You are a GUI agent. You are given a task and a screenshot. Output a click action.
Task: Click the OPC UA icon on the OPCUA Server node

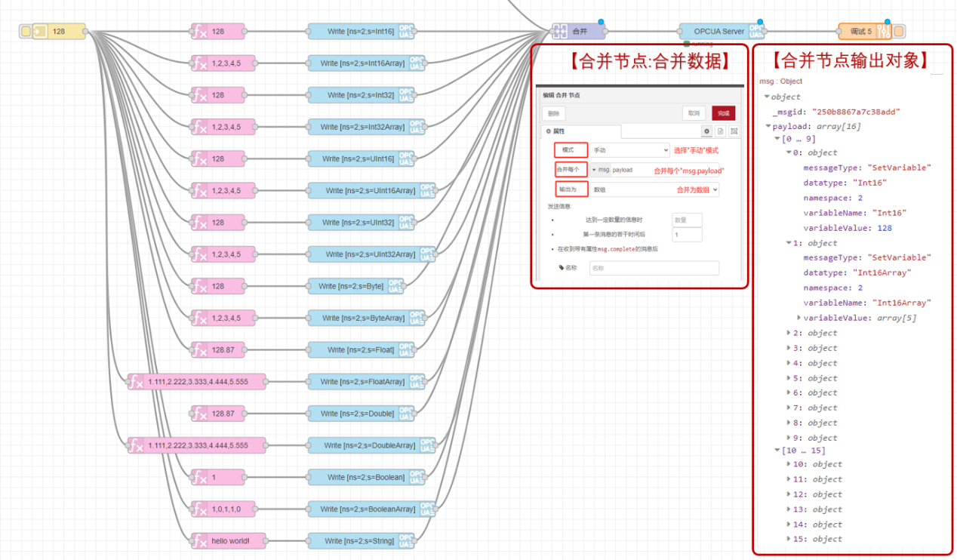coord(755,31)
